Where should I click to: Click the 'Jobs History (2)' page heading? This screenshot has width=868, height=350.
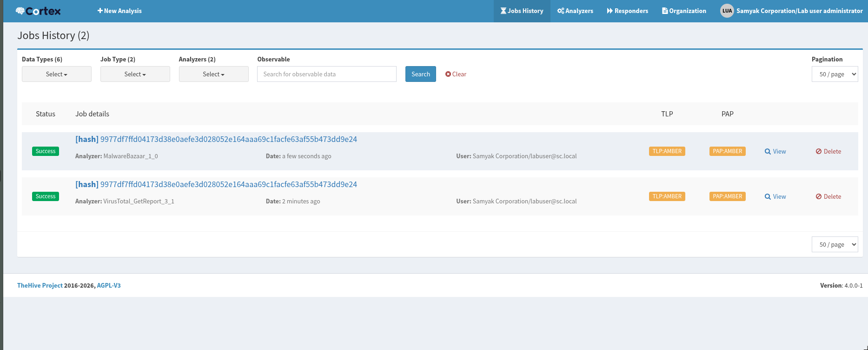point(53,35)
